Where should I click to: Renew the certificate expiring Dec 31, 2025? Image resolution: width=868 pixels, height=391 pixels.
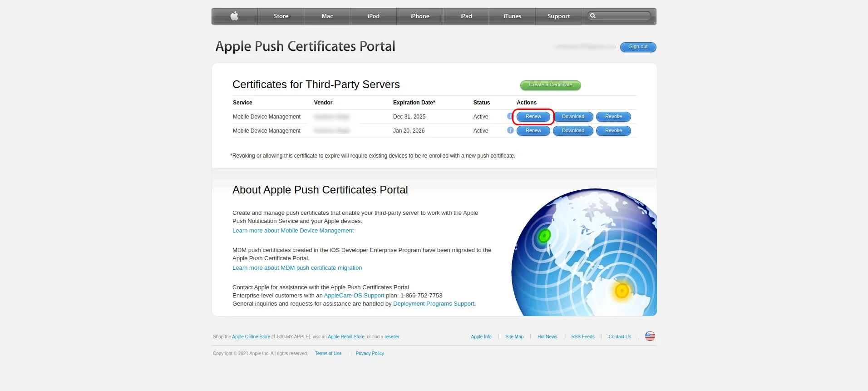tap(533, 117)
